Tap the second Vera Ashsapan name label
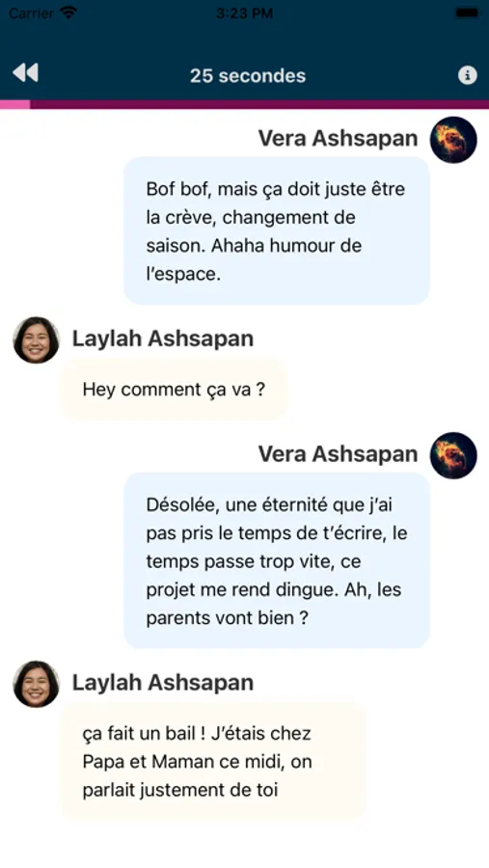Viewport: 489px width, 868px height. [x=338, y=454]
